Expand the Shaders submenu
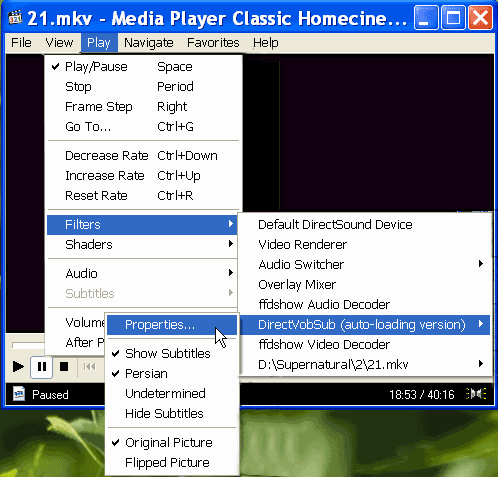This screenshot has width=498, height=477. click(142, 245)
